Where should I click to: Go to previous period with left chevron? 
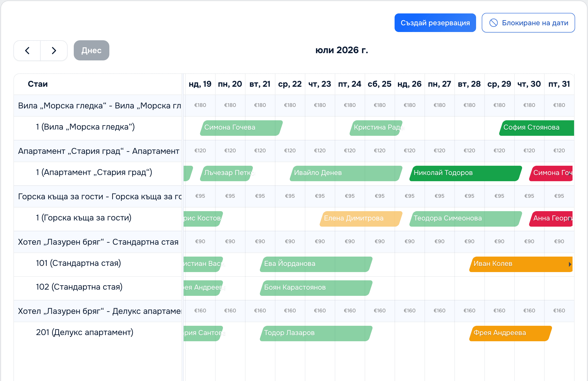pos(27,50)
